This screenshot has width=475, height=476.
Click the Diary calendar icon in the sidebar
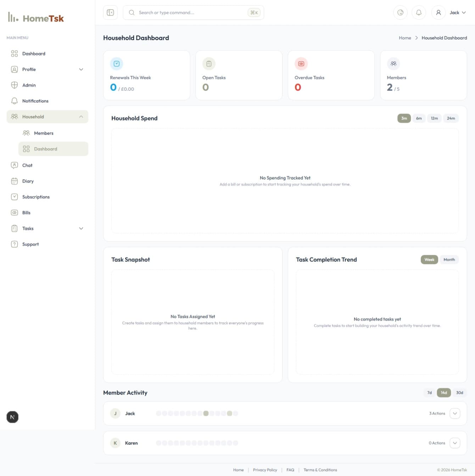[14, 181]
